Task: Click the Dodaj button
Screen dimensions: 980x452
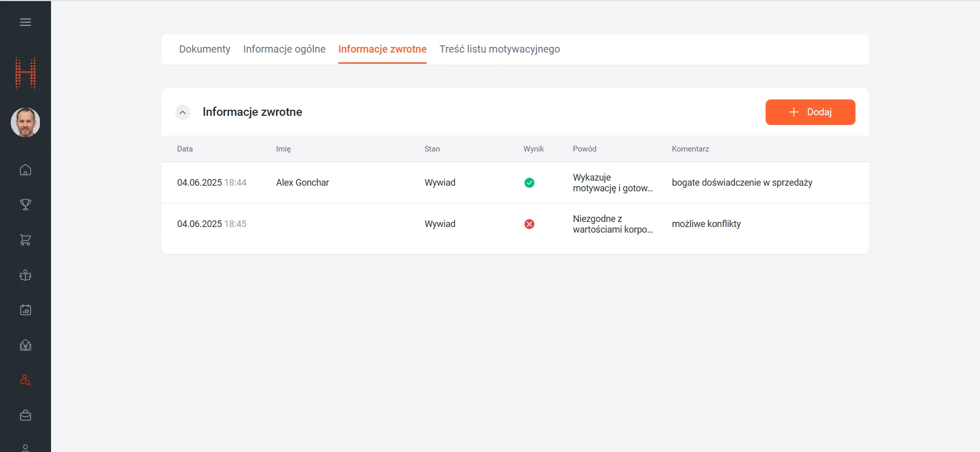Action: point(810,112)
